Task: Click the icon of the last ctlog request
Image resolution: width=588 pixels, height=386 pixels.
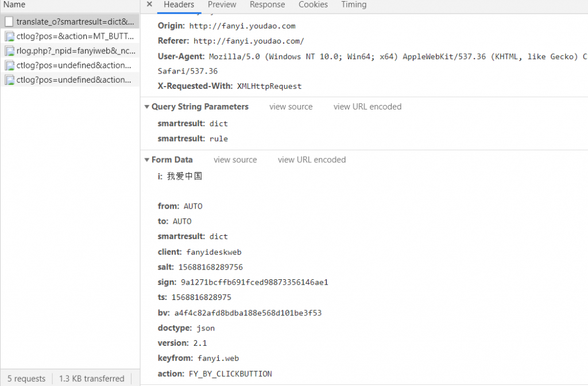Action: pyautogui.click(x=9, y=80)
